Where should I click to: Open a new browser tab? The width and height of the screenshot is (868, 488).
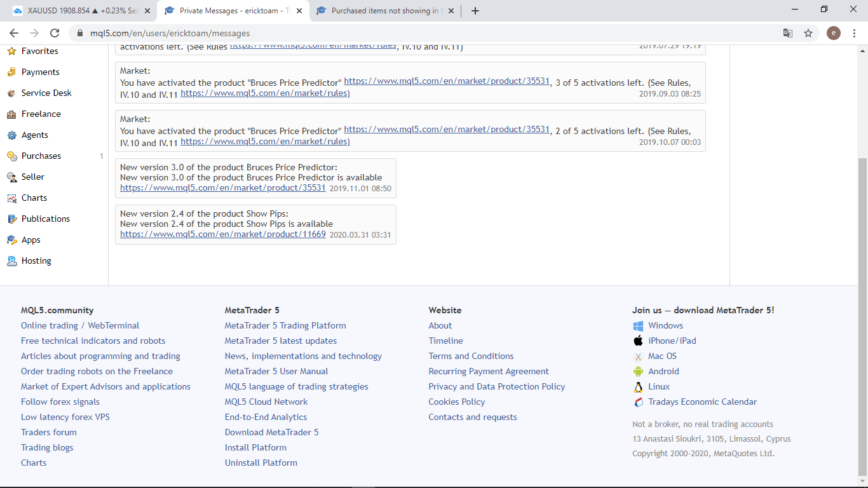point(475,11)
